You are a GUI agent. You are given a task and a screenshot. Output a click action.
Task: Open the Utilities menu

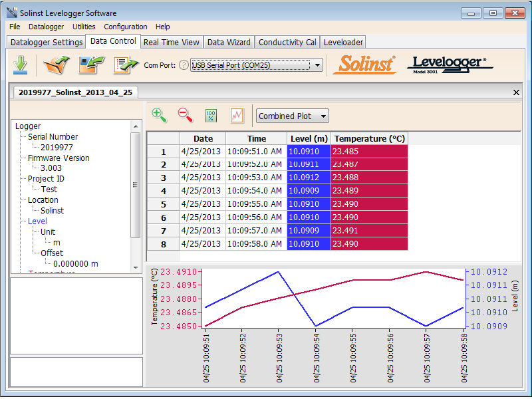pos(84,27)
